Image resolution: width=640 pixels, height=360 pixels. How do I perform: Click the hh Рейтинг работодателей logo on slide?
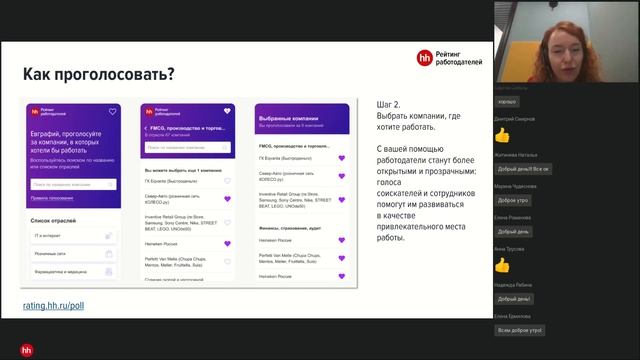(x=449, y=58)
